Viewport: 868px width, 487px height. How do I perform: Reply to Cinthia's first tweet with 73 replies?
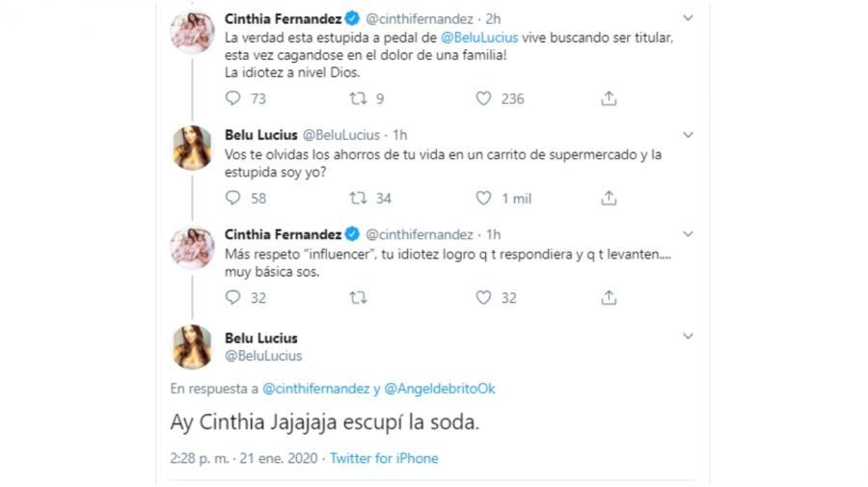click(x=232, y=98)
